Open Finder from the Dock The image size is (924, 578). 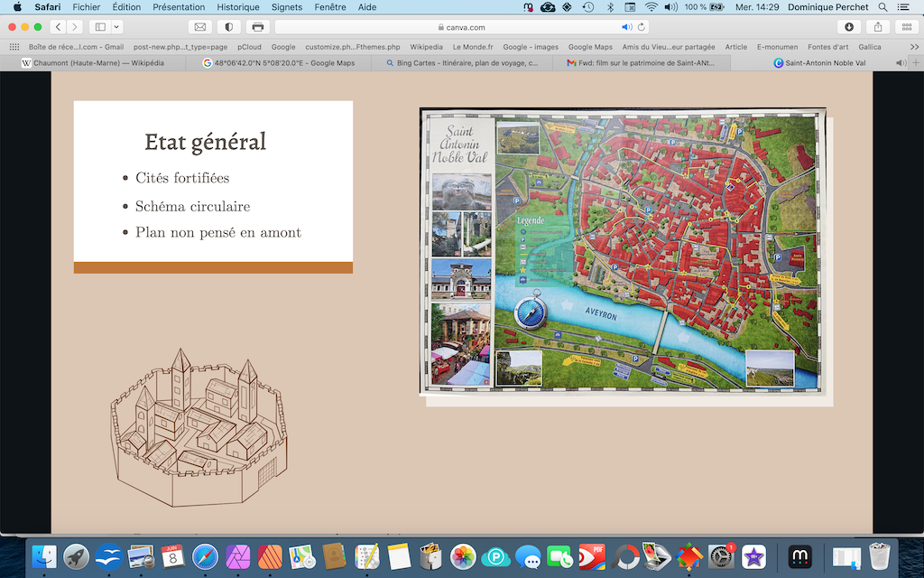click(x=44, y=556)
